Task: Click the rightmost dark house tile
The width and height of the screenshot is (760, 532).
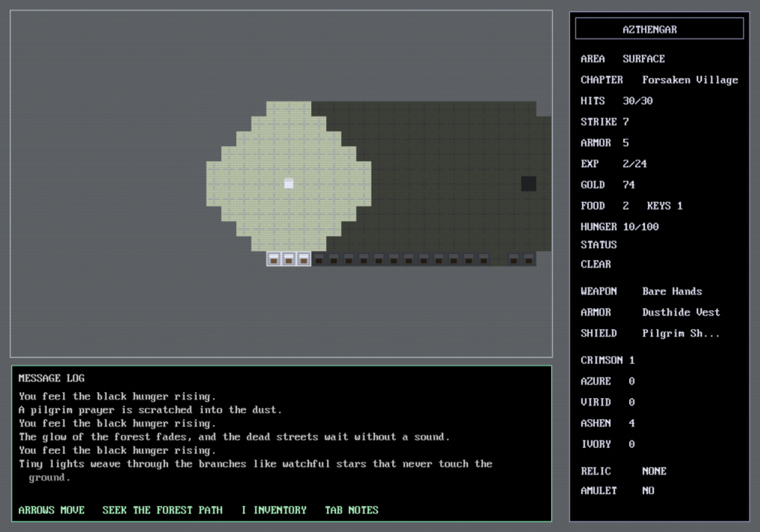Action: coord(528,259)
